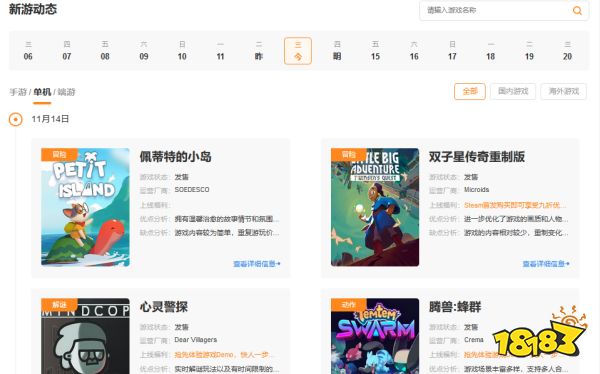The image size is (600, 374).
Task: Click the 11月14日 date label
Action: coord(50,119)
